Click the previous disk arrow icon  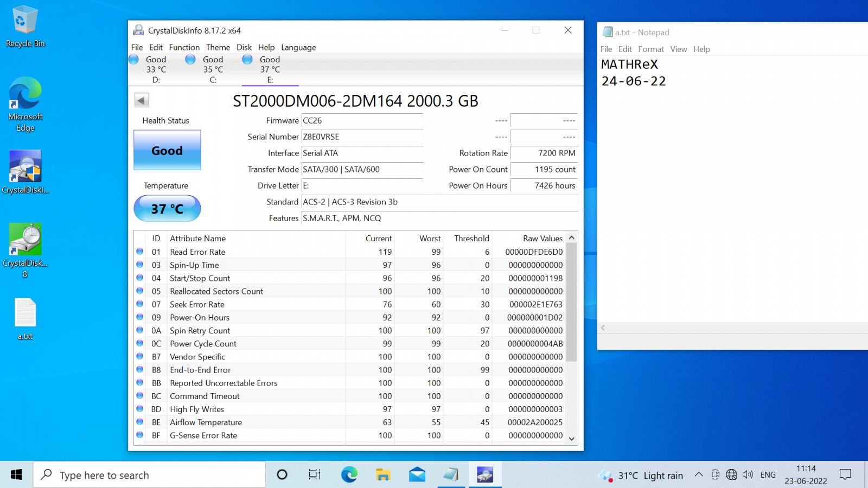pos(142,100)
